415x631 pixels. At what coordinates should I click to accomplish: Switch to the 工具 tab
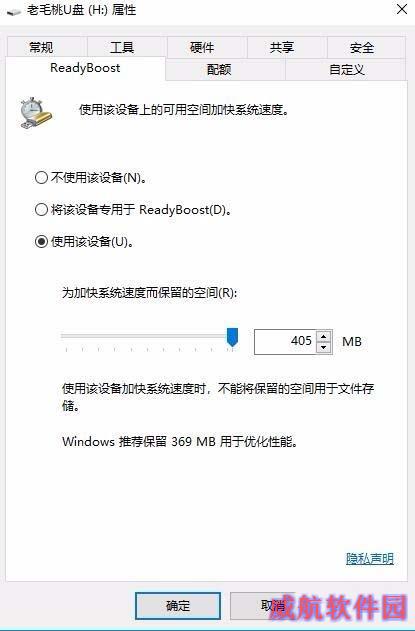[x=122, y=47]
